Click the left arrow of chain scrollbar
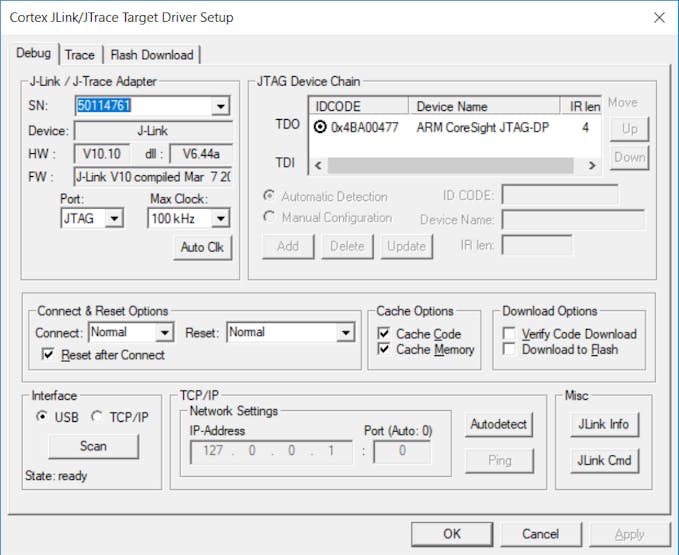This screenshot has height=555, width=679. [318, 166]
